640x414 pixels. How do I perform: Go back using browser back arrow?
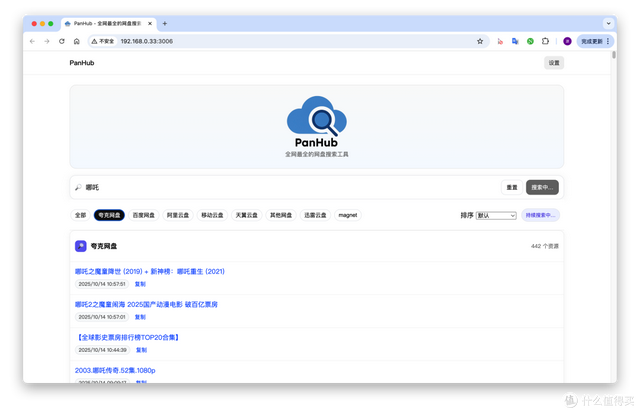tap(32, 41)
